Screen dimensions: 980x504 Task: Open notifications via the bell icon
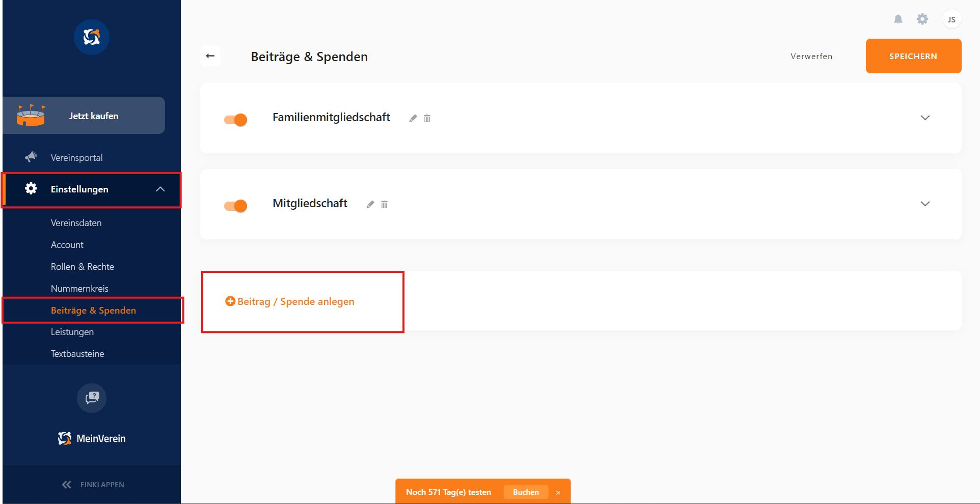898,19
